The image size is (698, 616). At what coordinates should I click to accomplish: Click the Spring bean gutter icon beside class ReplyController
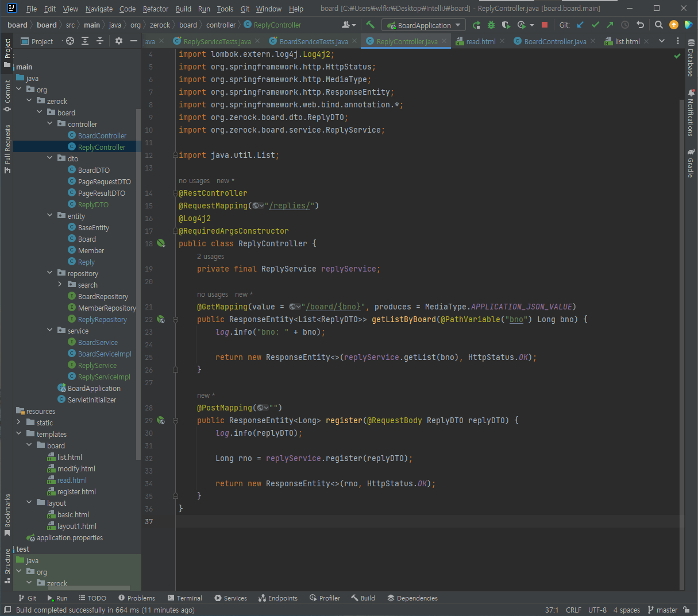point(161,243)
